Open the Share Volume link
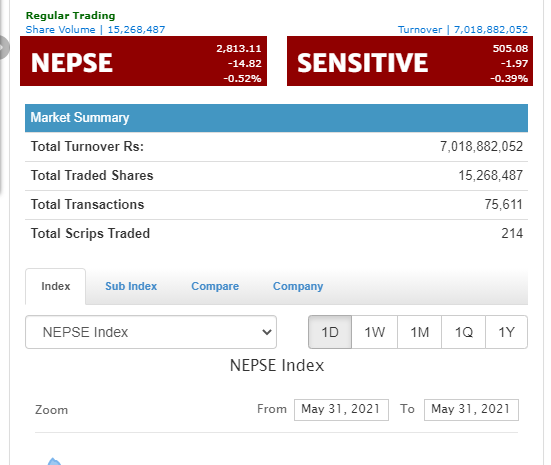551x465 pixels. [95, 30]
